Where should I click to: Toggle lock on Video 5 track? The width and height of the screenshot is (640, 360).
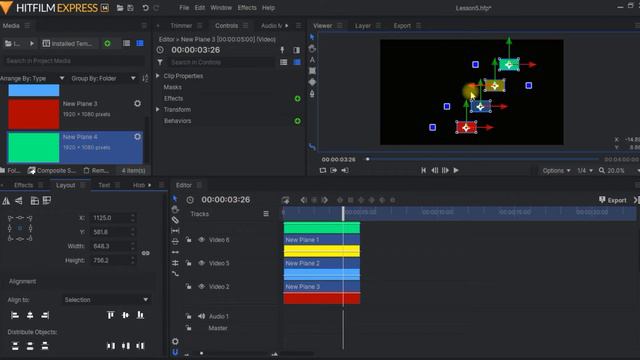(x=189, y=263)
